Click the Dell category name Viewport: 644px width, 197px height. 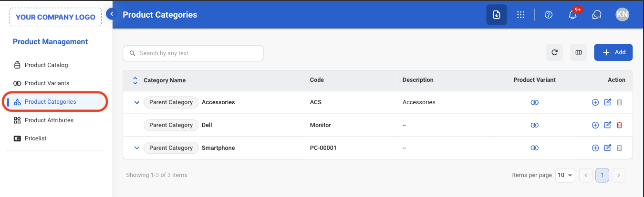(207, 125)
